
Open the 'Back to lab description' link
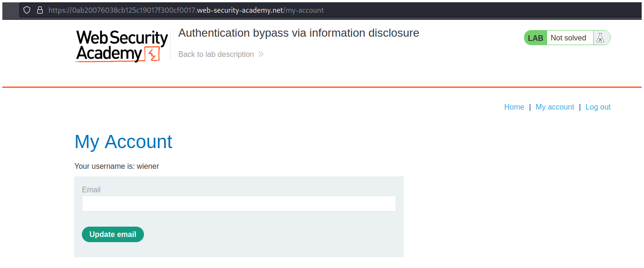(x=216, y=55)
